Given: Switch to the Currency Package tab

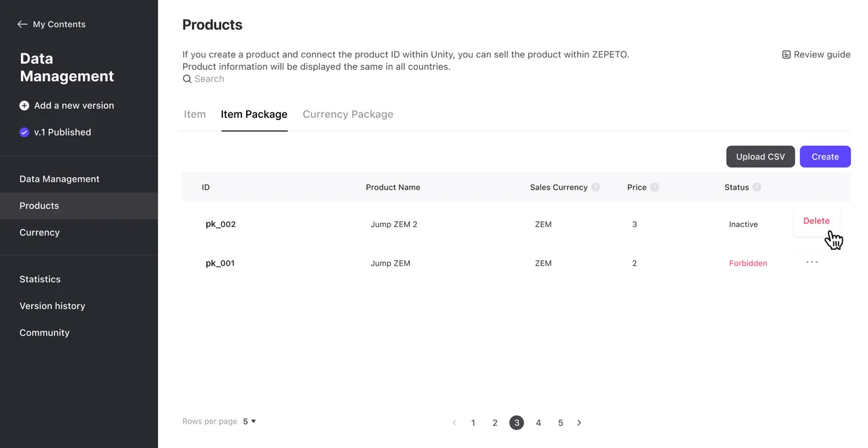Looking at the screenshot, I should [x=348, y=114].
